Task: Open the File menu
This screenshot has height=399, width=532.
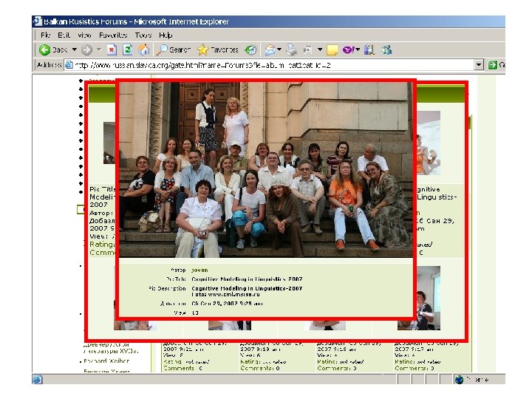Action: tap(45, 35)
